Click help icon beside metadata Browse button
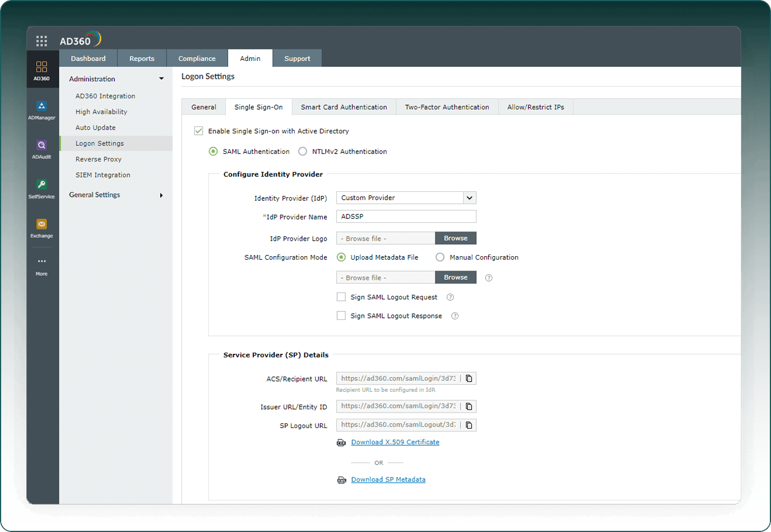Viewport: 771px width, 532px height. pyautogui.click(x=489, y=278)
